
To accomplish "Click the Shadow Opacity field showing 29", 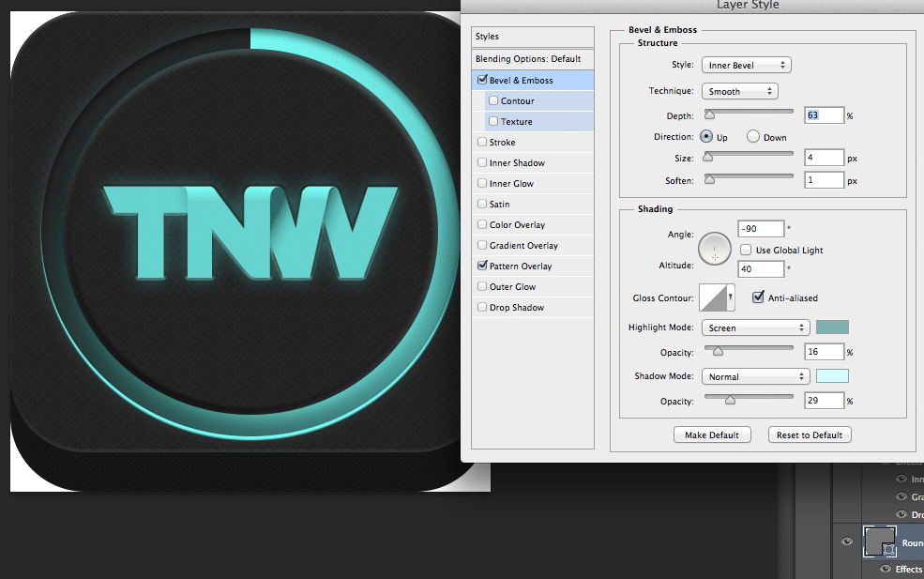I will pos(825,401).
